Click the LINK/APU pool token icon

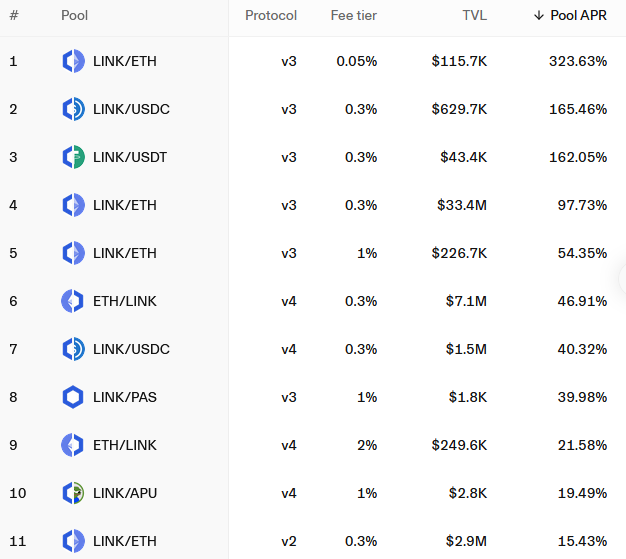(x=73, y=493)
